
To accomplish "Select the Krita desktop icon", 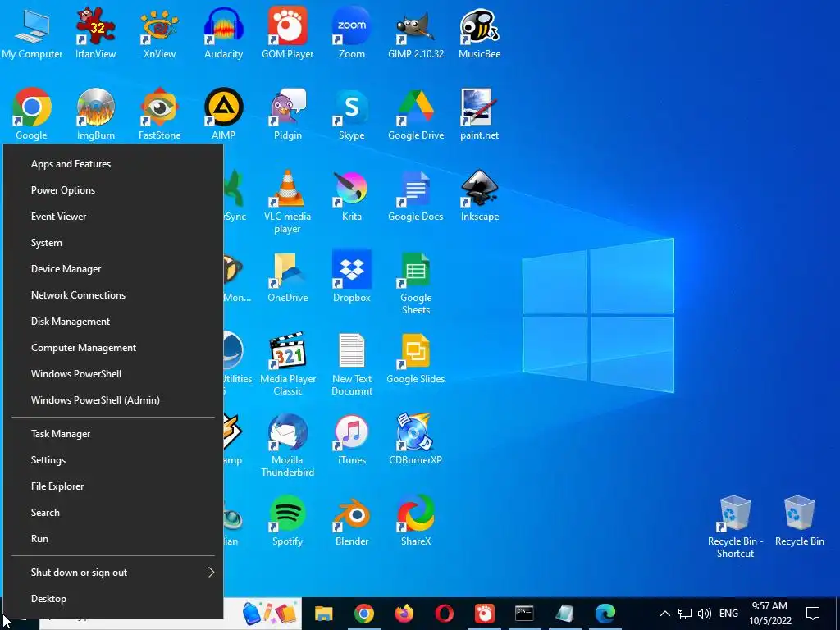I will point(351,195).
